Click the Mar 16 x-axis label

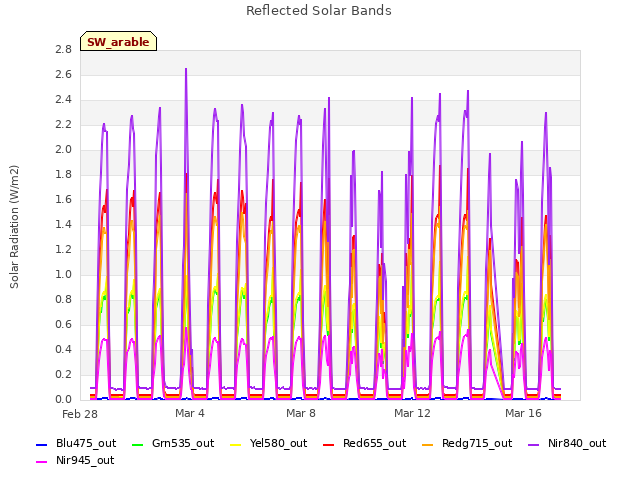tap(523, 413)
